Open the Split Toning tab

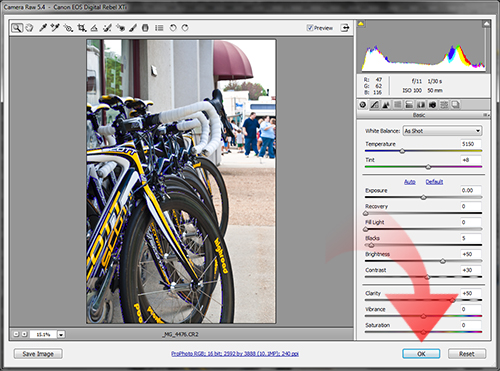point(409,105)
